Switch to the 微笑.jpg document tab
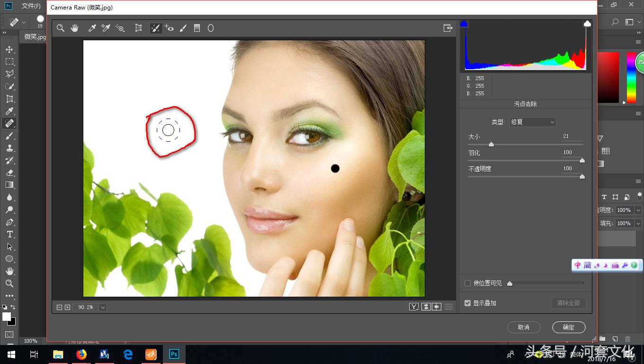Screen dimensions: 644x364 34,36
